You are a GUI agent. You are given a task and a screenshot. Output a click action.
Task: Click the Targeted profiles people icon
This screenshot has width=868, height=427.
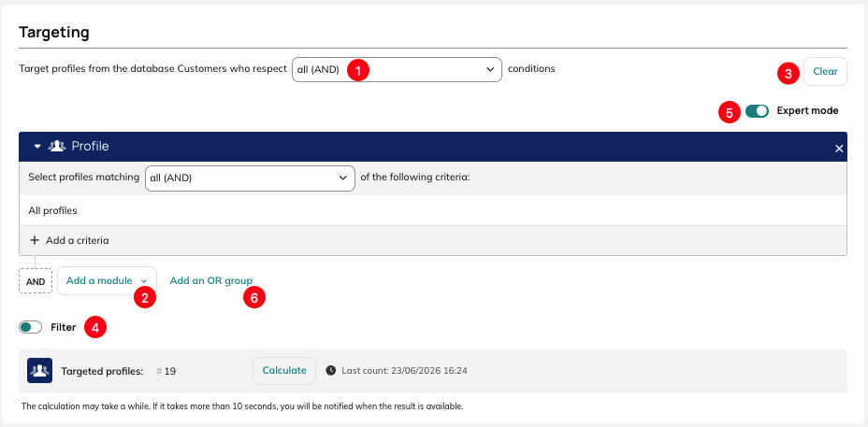click(x=40, y=371)
